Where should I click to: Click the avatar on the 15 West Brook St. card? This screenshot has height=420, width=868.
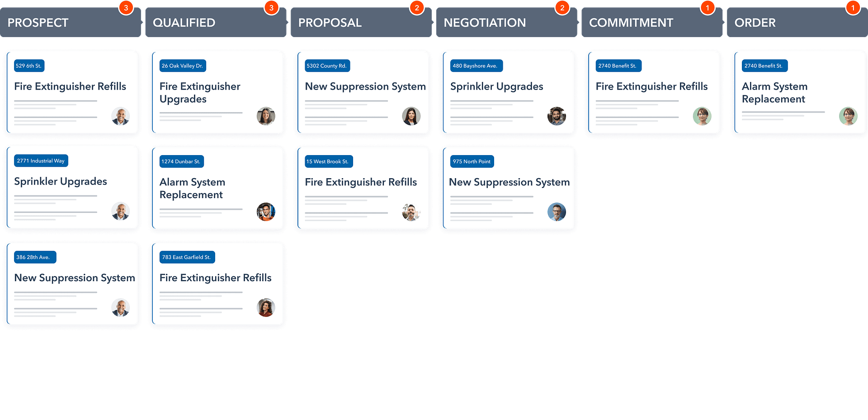click(x=411, y=212)
